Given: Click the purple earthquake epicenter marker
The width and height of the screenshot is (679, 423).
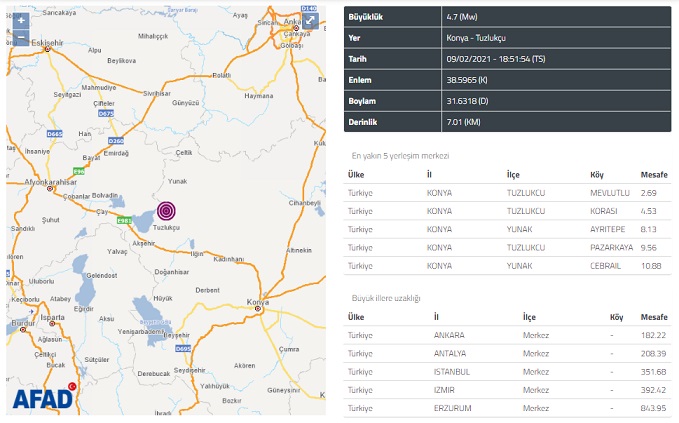Looking at the screenshot, I should [x=167, y=211].
